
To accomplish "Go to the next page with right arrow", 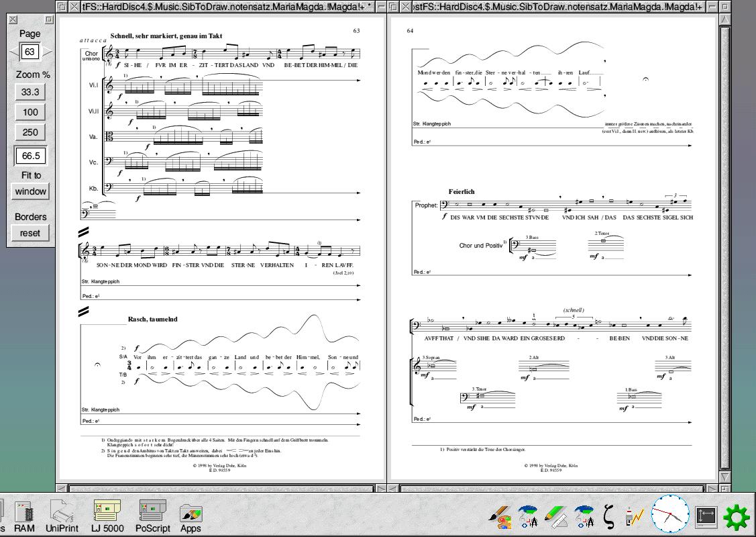I will [x=47, y=52].
